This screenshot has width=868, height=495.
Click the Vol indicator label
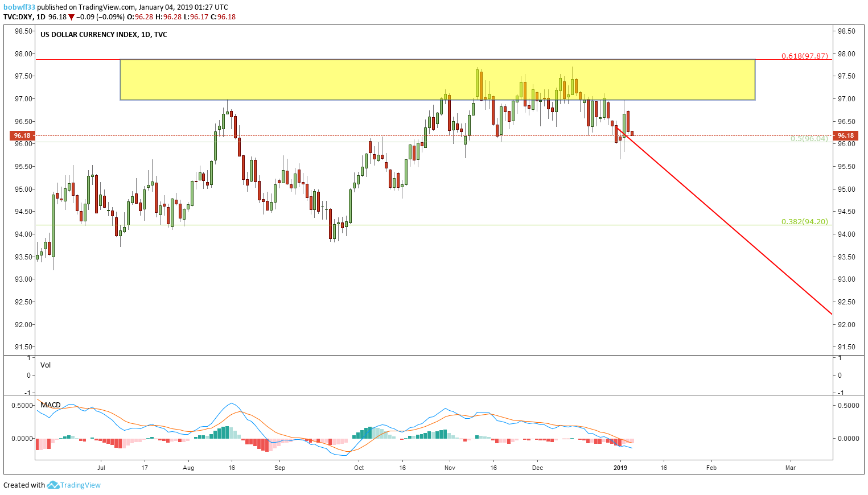(46, 365)
